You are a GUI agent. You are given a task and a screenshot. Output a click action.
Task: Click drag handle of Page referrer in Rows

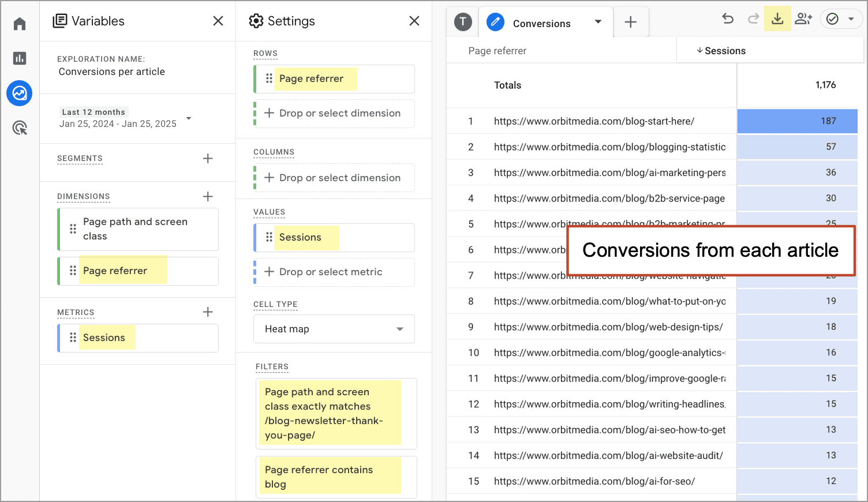point(269,78)
